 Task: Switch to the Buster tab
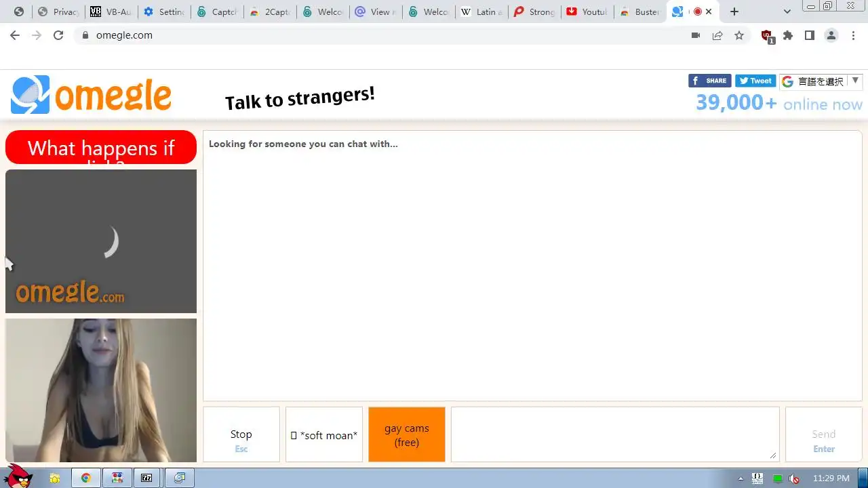pos(639,12)
